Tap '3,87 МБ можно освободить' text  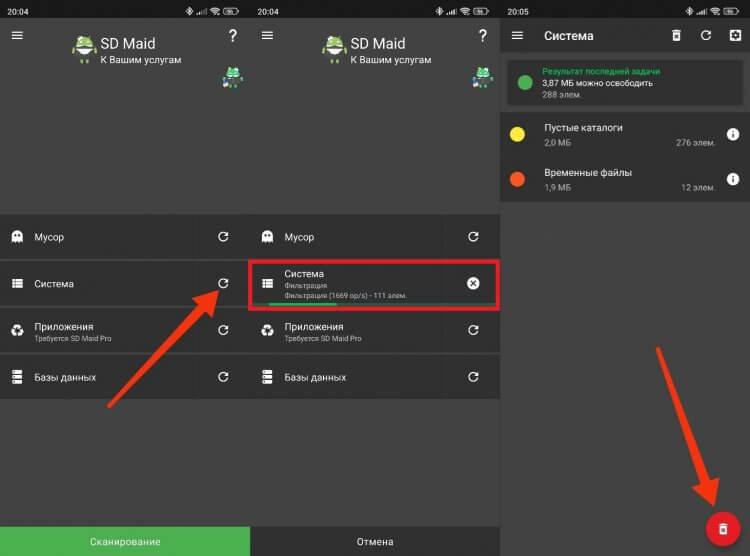click(597, 83)
